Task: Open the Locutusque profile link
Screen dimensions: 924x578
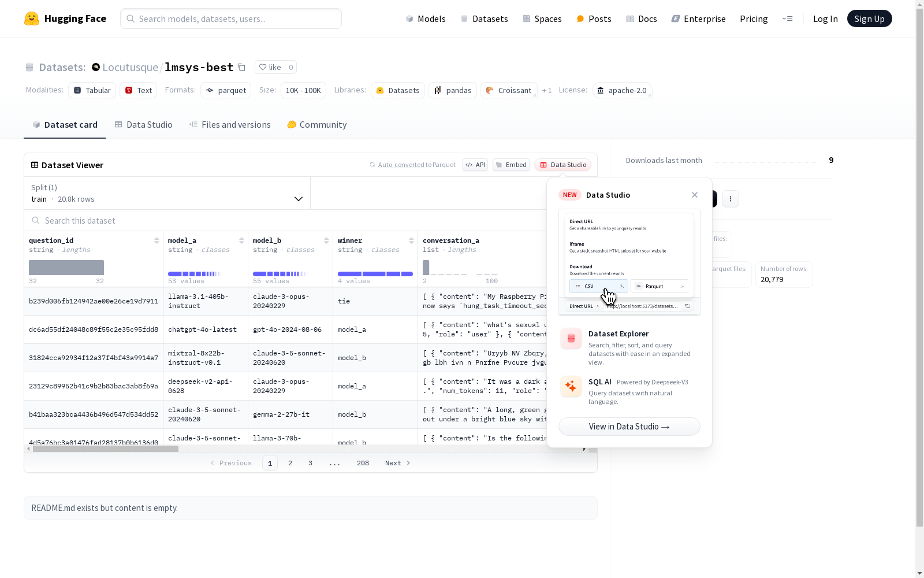Action: coord(131,67)
